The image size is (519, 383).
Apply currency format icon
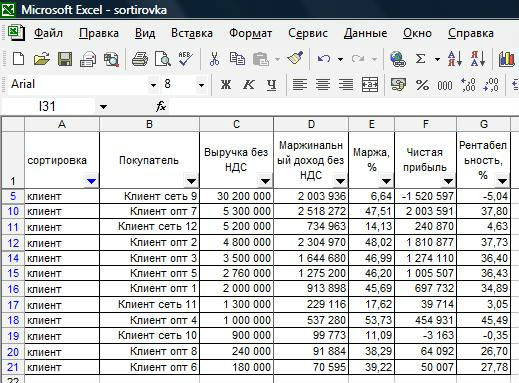pyautogui.click(x=398, y=84)
